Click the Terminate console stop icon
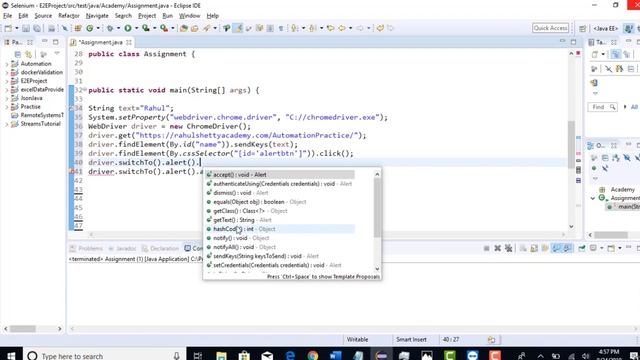640x360 pixels. [x=486, y=248]
